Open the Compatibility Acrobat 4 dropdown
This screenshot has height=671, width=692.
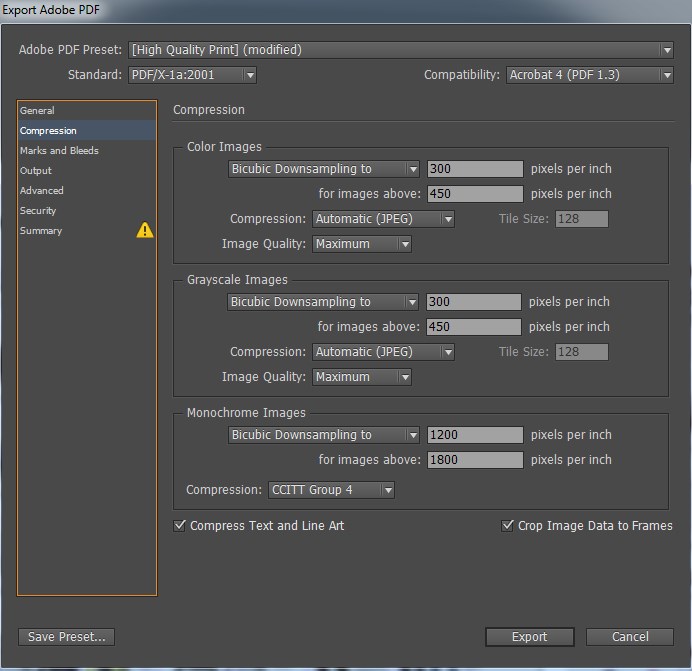[x=588, y=75]
